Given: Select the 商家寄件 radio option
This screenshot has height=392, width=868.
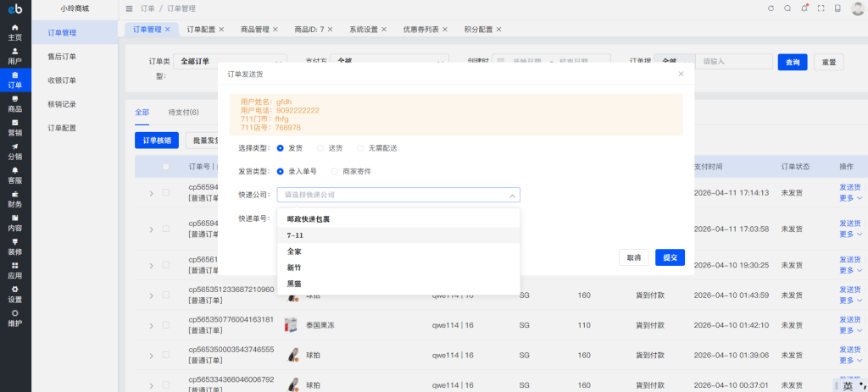Looking at the screenshot, I should [334, 171].
